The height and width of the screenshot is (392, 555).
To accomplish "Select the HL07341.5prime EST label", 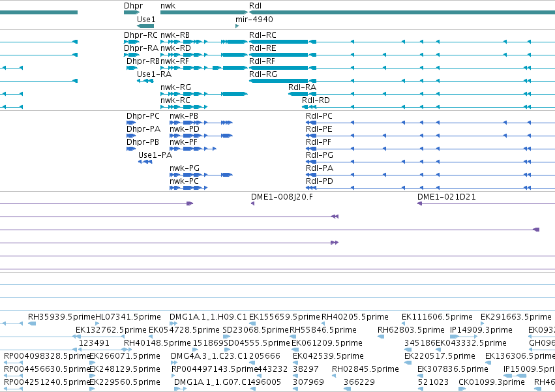I will click(128, 317).
